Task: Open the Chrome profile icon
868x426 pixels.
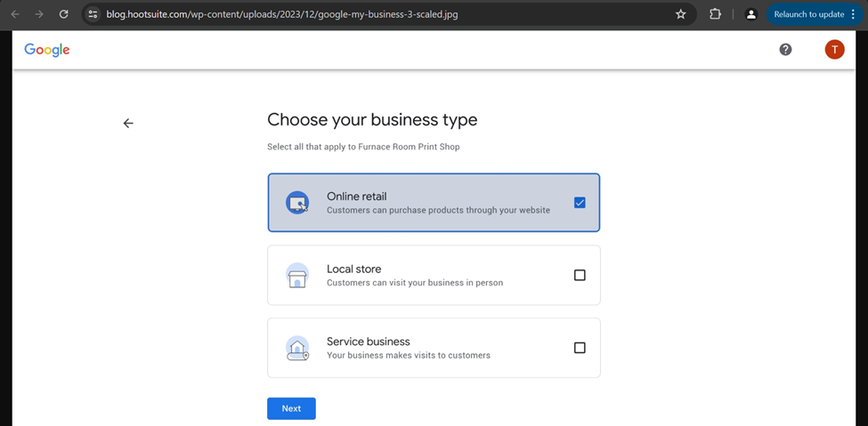Action: (751, 14)
